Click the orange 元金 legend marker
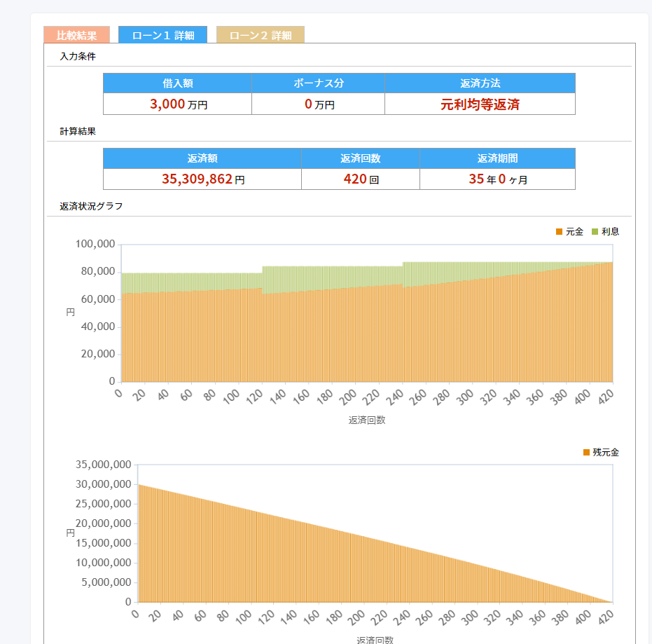 click(559, 232)
